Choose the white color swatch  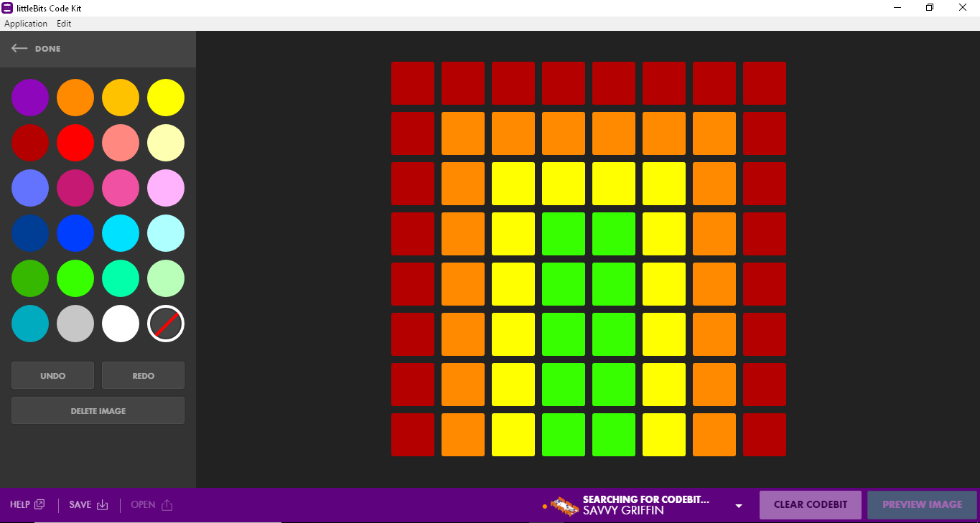(x=121, y=324)
